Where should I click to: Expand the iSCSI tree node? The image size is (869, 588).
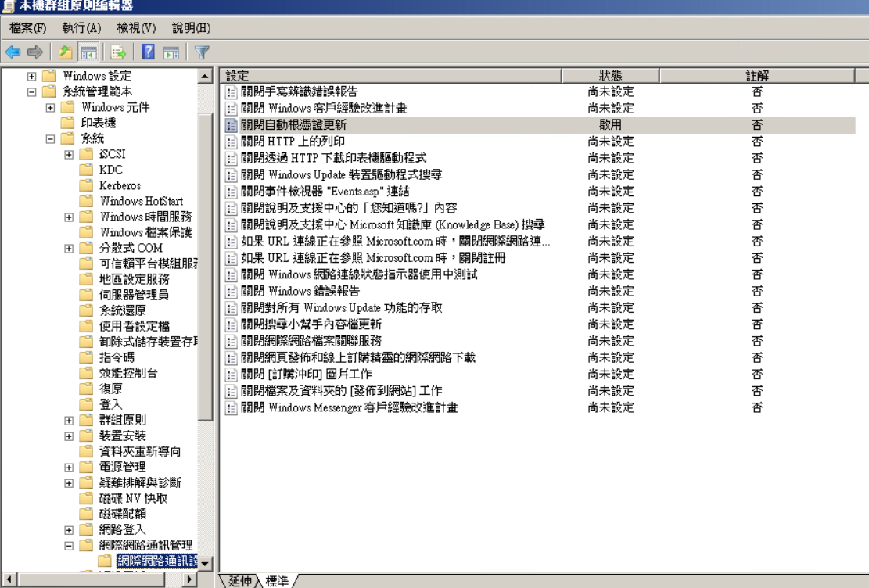pyautogui.click(x=69, y=154)
